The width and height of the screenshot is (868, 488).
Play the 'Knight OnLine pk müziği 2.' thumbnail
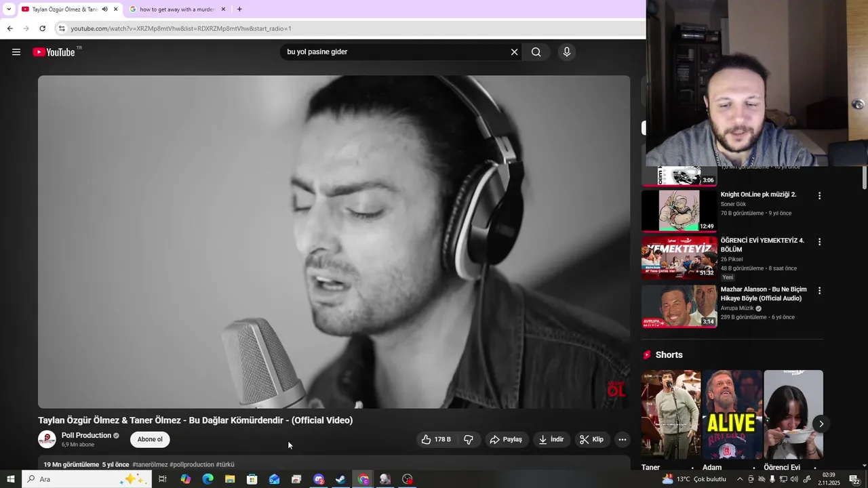(x=679, y=211)
